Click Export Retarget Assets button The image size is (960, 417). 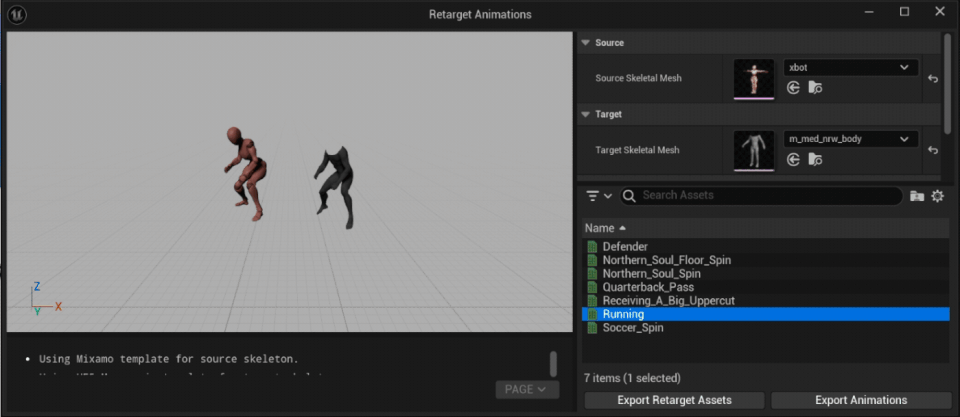click(674, 400)
